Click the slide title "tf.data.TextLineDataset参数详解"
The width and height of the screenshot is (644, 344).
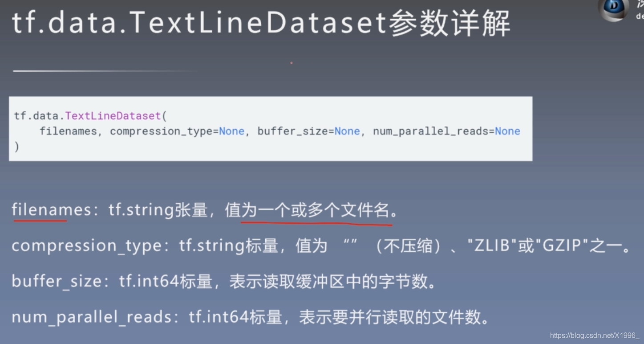261,24
